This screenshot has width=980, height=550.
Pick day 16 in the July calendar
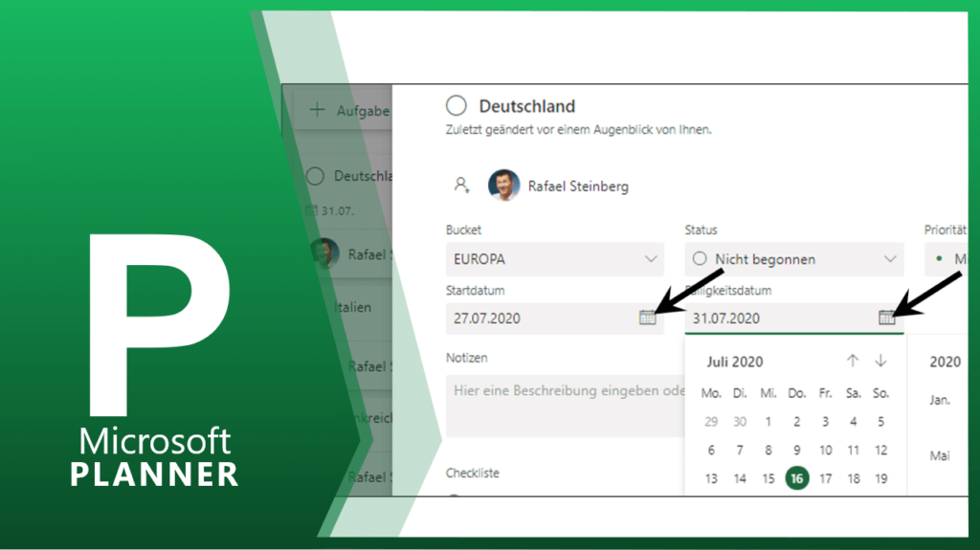(796, 478)
